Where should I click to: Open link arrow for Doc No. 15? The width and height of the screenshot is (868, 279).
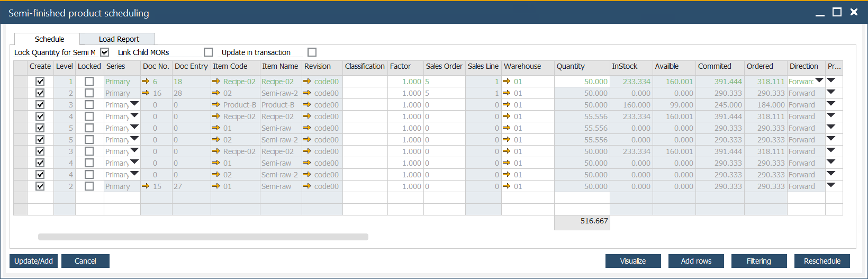[146, 186]
